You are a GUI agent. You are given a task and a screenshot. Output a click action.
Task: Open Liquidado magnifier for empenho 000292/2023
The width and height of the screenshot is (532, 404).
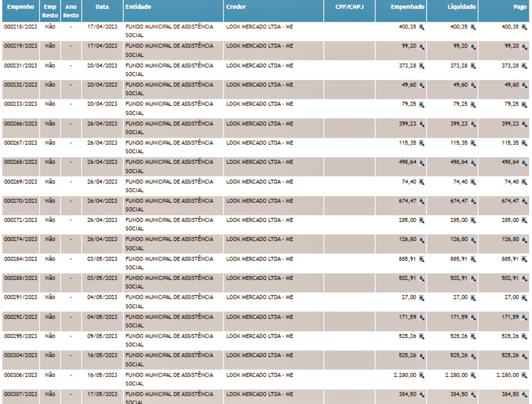coord(473,317)
